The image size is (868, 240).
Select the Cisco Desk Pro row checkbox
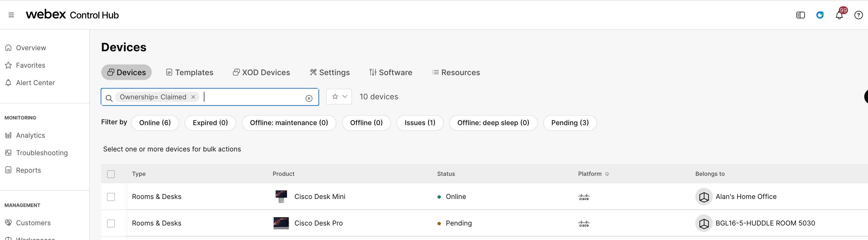tap(111, 224)
